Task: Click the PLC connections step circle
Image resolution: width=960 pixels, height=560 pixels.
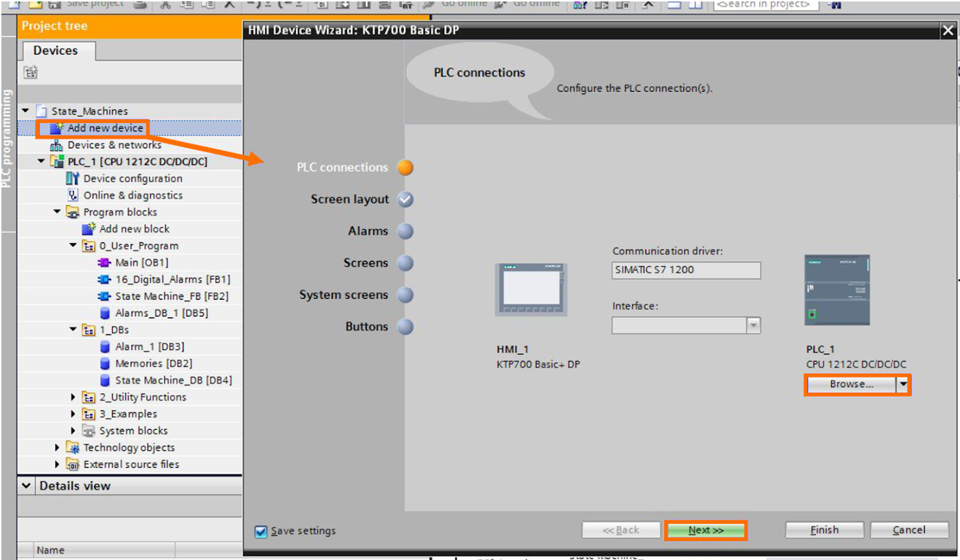Action: pos(406,167)
